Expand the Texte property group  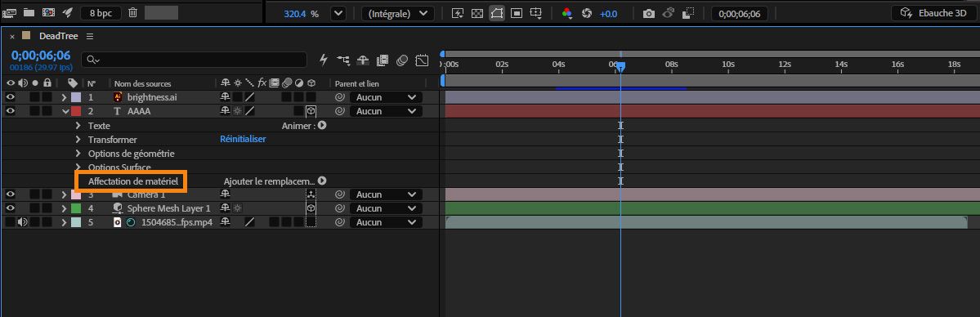(x=78, y=125)
